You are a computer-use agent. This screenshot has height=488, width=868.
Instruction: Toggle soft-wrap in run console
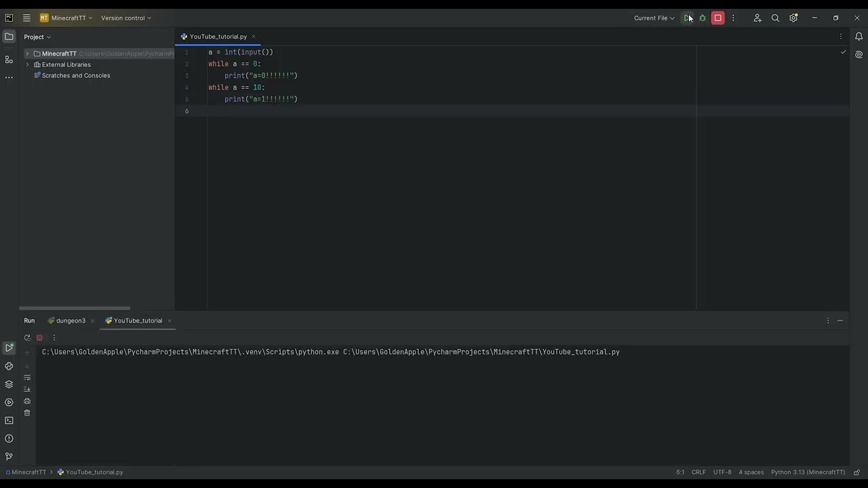[x=27, y=378]
